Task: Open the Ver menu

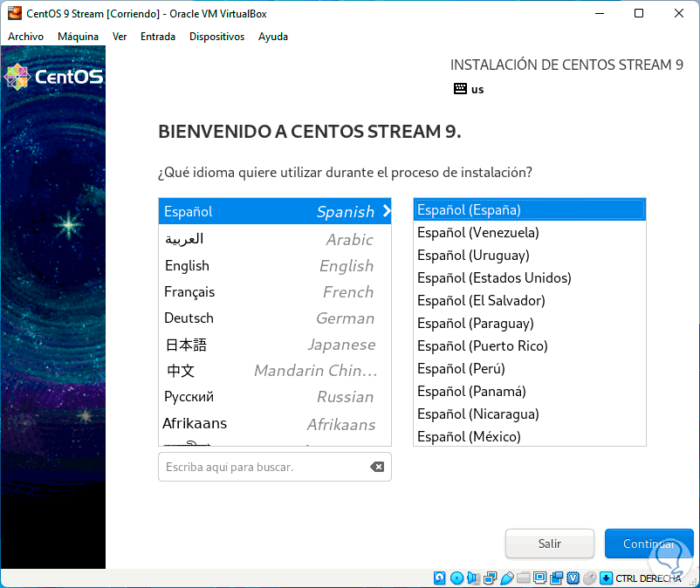Action: click(x=120, y=37)
